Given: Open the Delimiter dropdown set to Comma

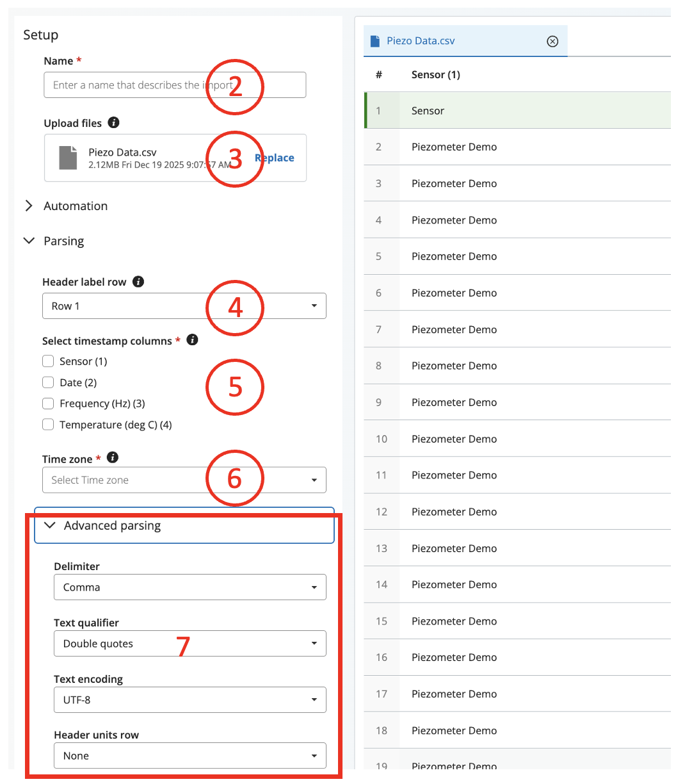Looking at the screenshot, I should click(x=189, y=587).
